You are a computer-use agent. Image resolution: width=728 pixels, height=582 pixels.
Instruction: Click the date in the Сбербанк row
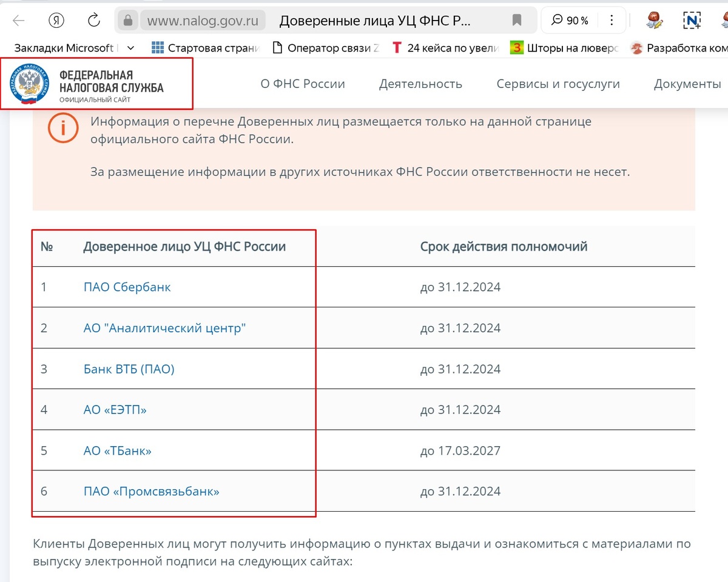460,287
